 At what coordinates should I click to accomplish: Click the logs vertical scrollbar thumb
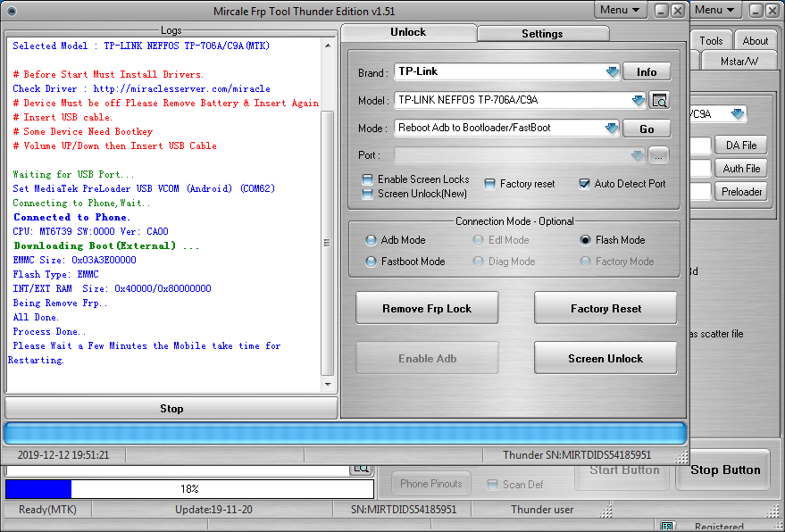pos(328,243)
